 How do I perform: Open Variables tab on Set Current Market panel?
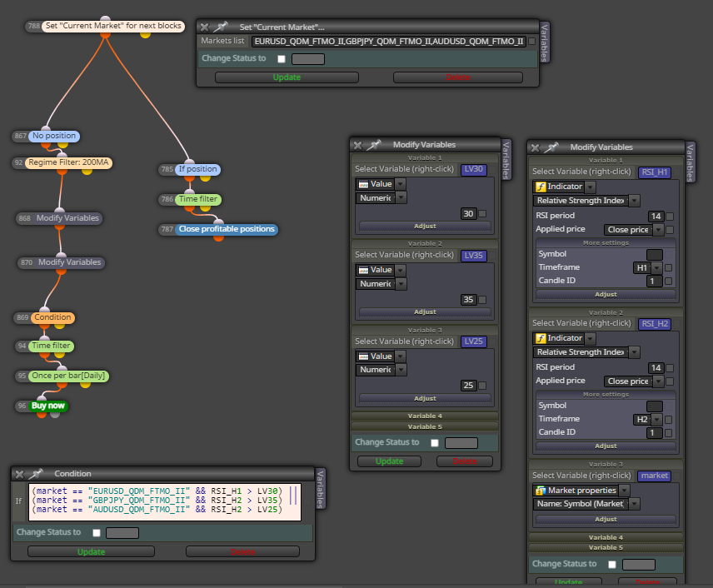tap(544, 42)
